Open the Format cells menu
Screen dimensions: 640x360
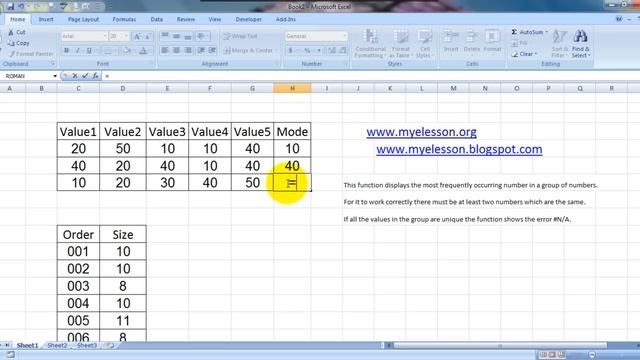tap(492, 42)
